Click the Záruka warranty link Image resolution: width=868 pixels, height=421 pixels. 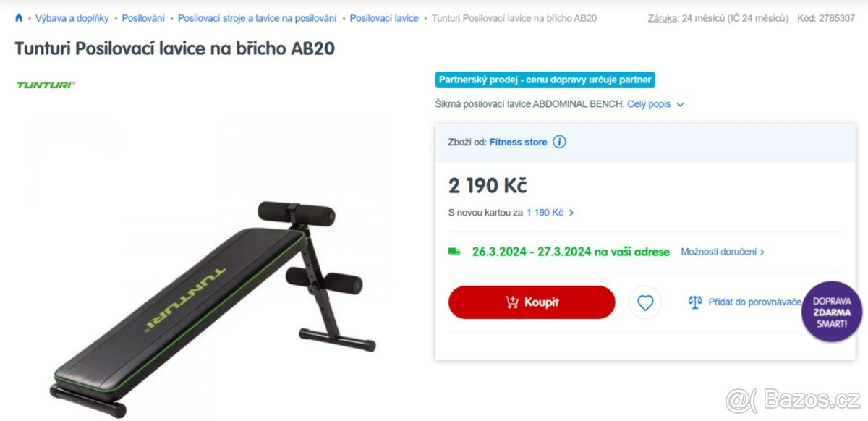663,18
